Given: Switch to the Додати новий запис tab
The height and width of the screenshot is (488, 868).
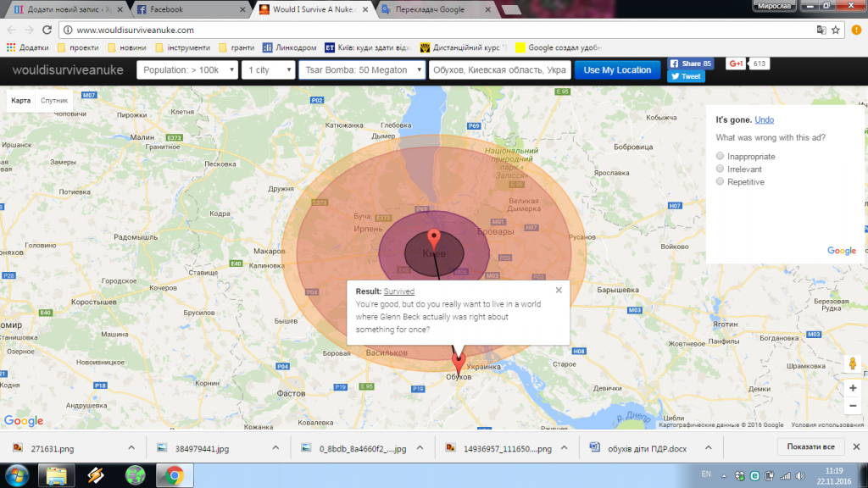Looking at the screenshot, I should [67, 9].
